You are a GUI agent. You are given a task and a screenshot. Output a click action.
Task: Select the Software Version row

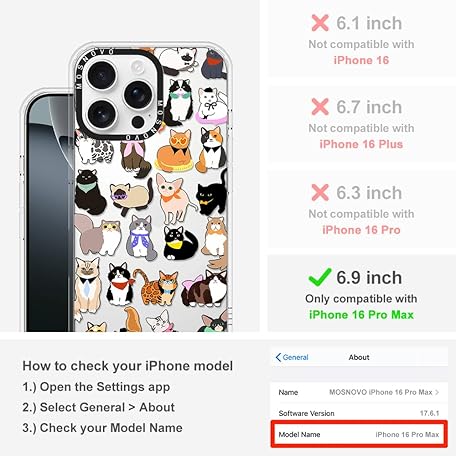click(x=359, y=413)
